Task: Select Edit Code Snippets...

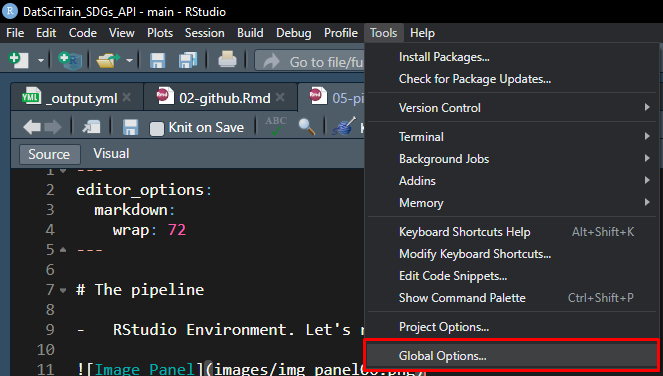Action: [x=512, y=276]
